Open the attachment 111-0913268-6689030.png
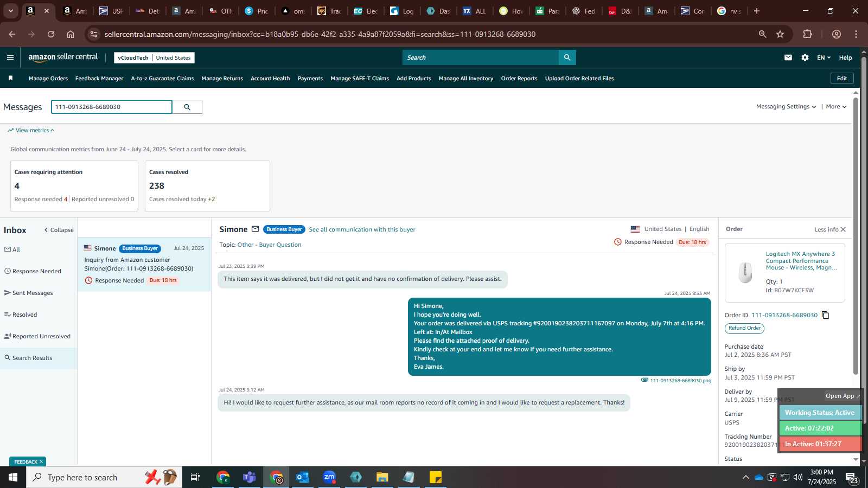 click(x=680, y=381)
